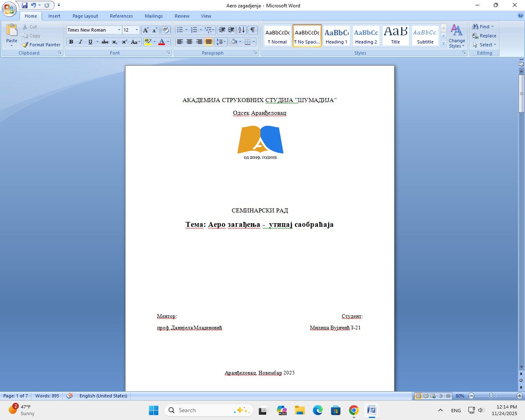Apply the Heading 1 style
This screenshot has width=525, height=420.
[336, 36]
